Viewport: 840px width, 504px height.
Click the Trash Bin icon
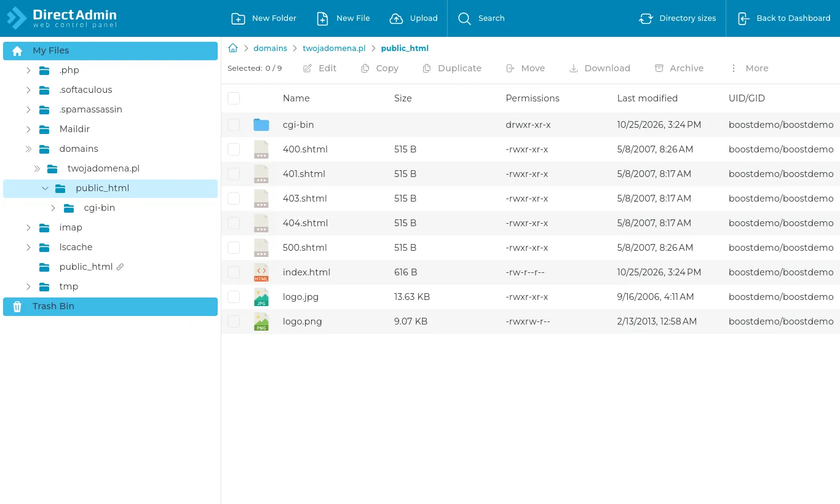pyautogui.click(x=17, y=306)
